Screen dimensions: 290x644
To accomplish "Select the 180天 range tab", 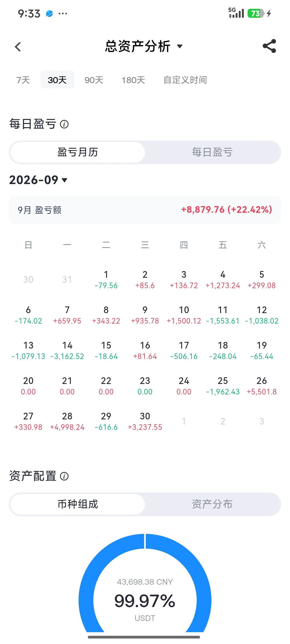I will (x=133, y=80).
